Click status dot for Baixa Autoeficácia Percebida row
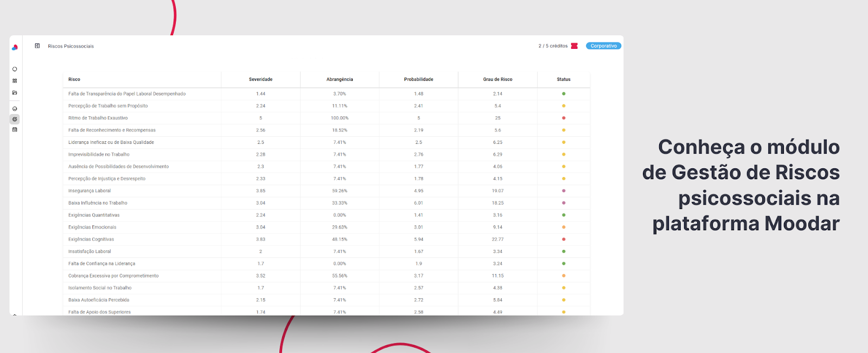 (564, 300)
